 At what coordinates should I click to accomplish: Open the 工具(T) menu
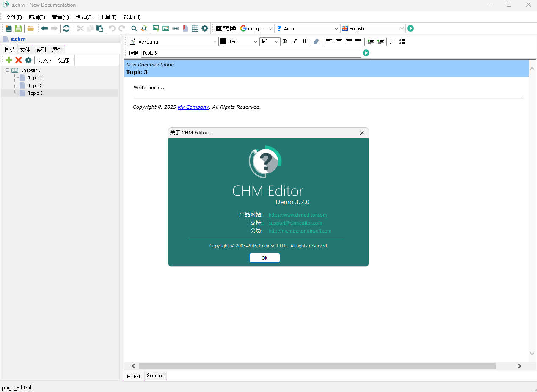(108, 17)
